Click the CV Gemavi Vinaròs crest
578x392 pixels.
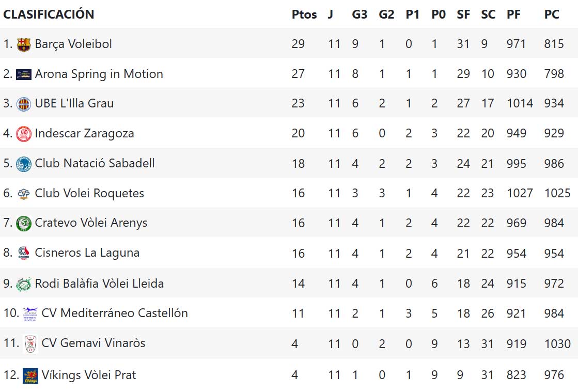tap(30, 343)
